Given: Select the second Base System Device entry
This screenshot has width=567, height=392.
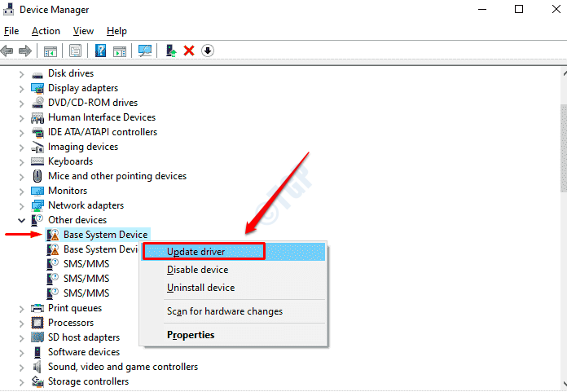Looking at the screenshot, I should 101,249.
